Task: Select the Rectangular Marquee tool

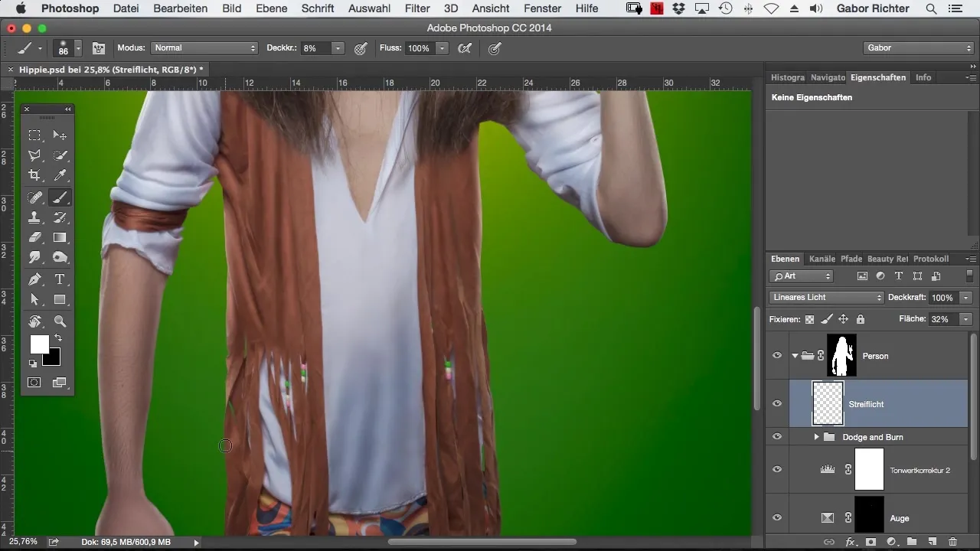Action: (35, 135)
